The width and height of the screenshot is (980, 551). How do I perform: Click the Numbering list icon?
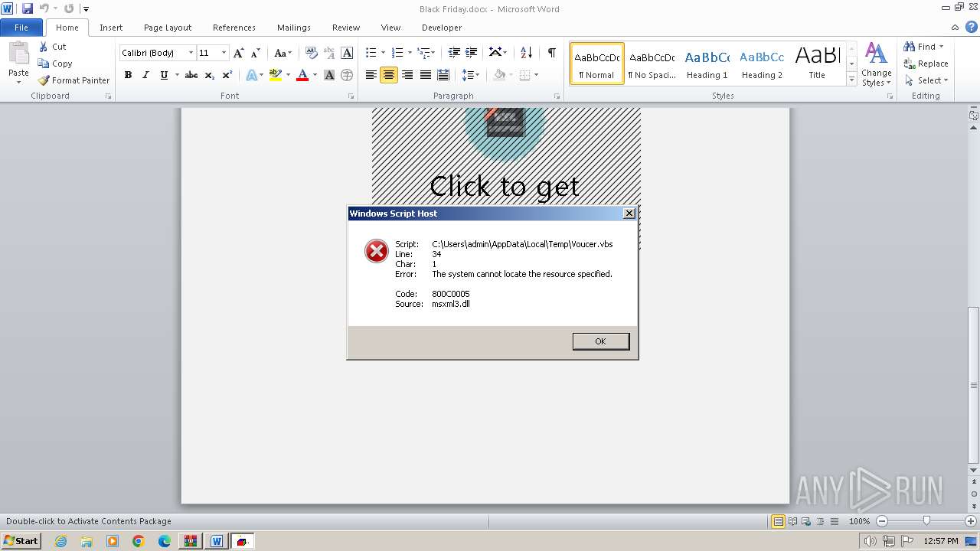point(397,53)
